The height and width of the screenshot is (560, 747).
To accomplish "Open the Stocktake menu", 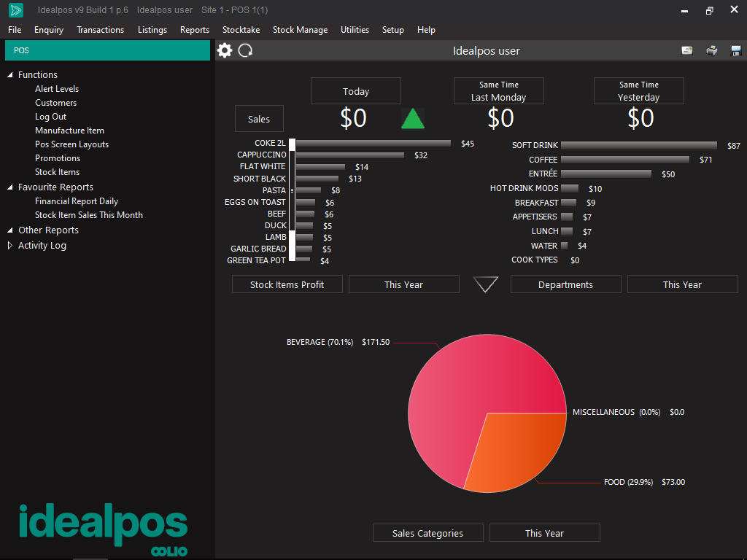I will 241,30.
